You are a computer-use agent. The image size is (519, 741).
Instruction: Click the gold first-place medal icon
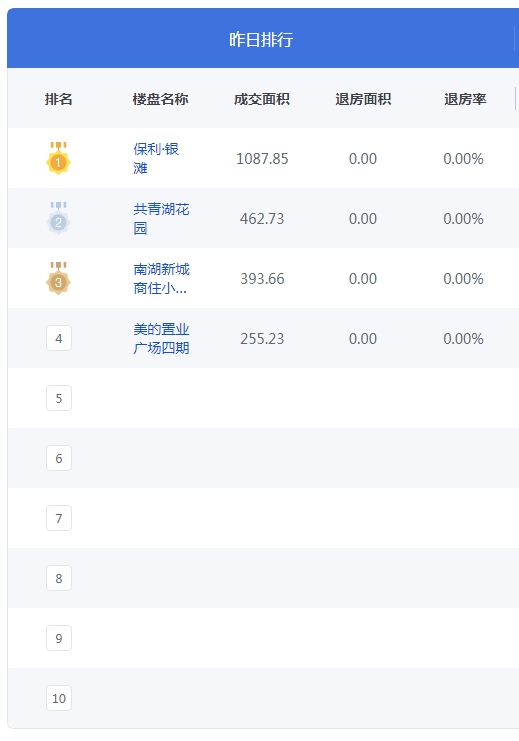coord(59,158)
